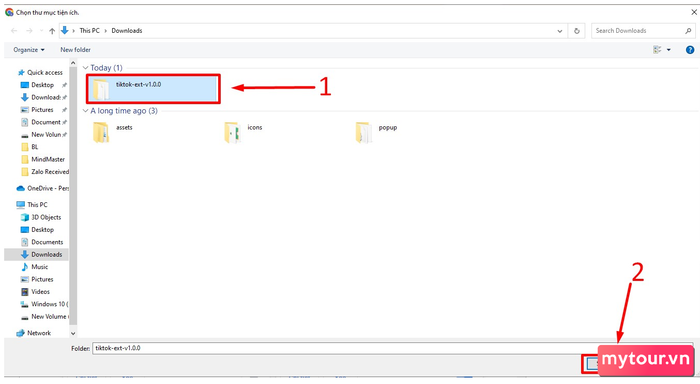The height and width of the screenshot is (384, 700).
Task: Click This PC in the address breadcrumb
Action: coord(89,31)
